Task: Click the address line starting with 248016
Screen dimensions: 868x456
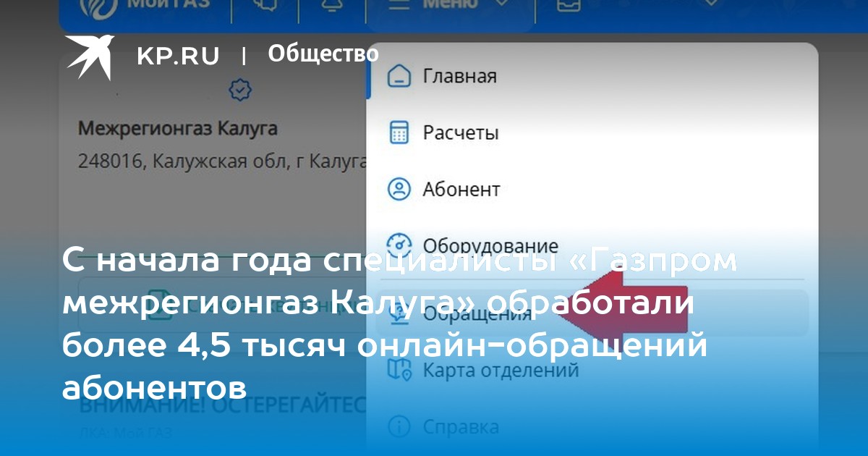Action: pos(223,161)
